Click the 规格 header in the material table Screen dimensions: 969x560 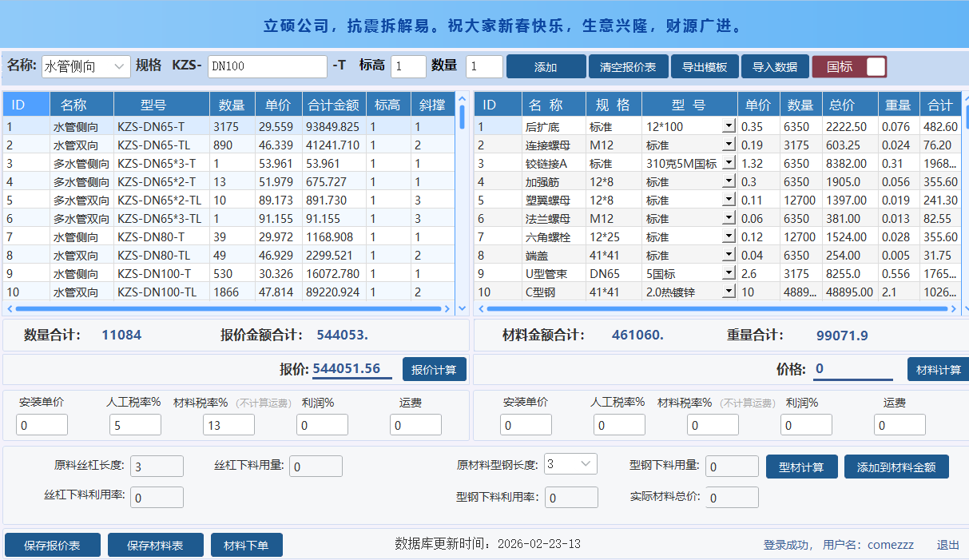click(x=614, y=105)
